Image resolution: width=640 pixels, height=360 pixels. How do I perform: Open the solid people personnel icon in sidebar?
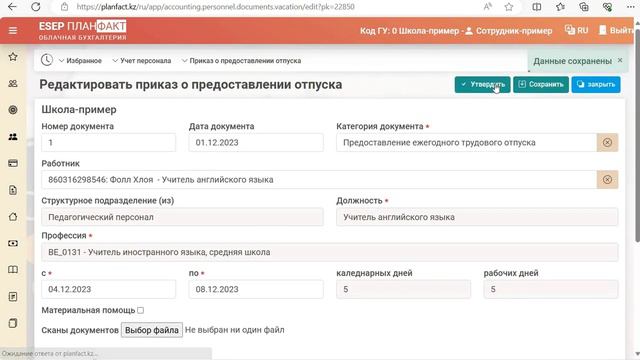pos(13,137)
